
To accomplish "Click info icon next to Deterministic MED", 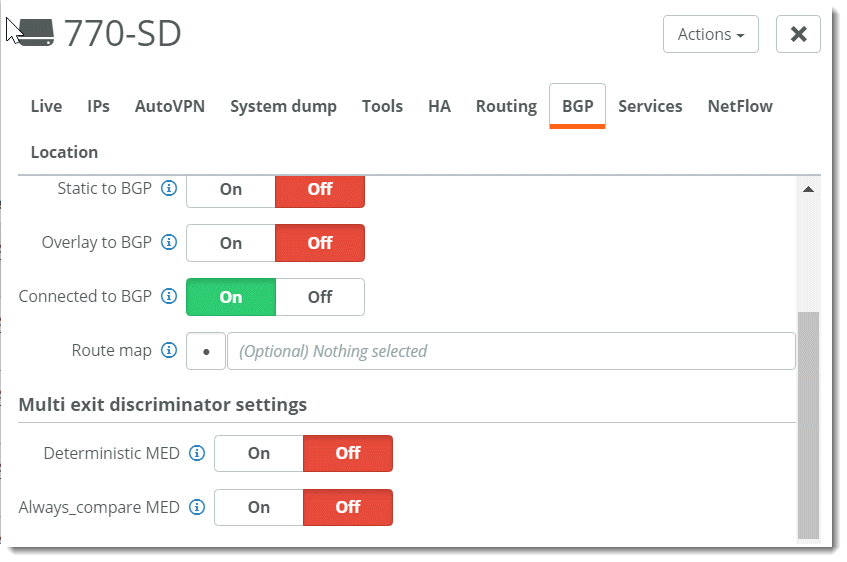I will tap(197, 453).
